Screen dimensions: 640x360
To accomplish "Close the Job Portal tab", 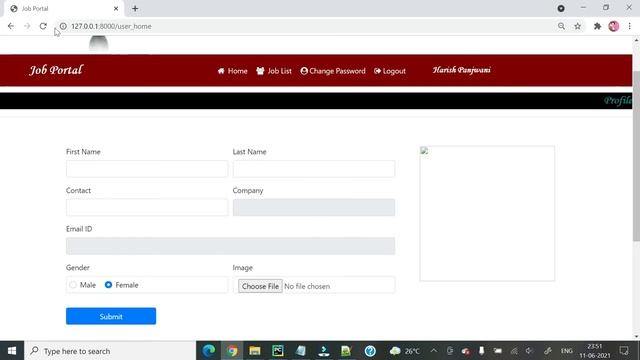I will click(116, 9).
